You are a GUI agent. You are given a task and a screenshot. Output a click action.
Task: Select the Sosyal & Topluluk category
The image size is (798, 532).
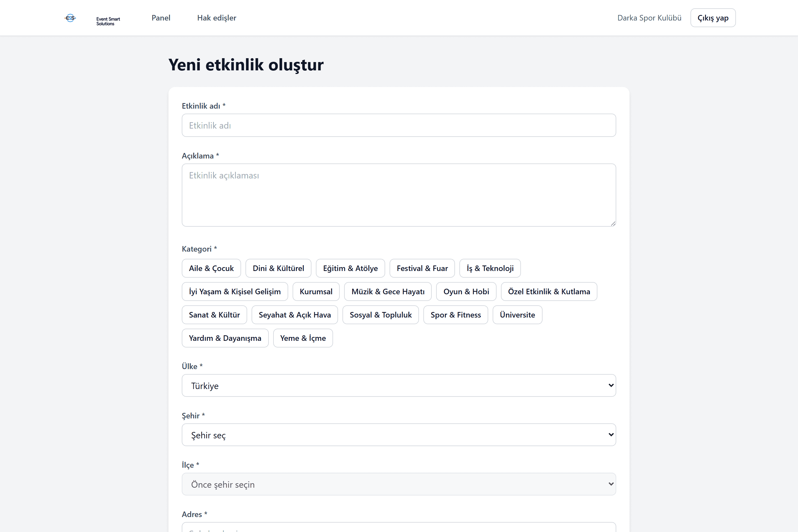tap(380, 314)
